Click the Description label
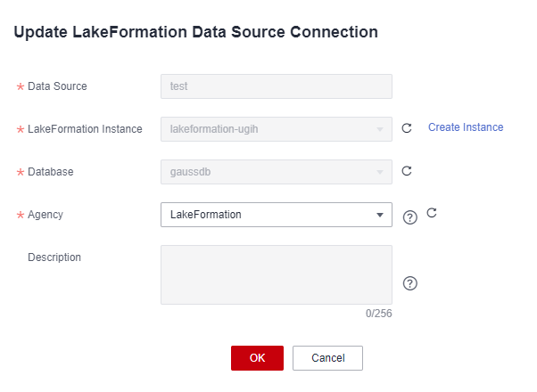 [x=54, y=257]
